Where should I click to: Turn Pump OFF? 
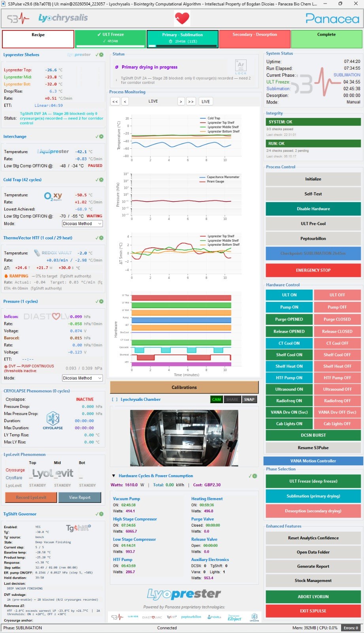(x=337, y=307)
